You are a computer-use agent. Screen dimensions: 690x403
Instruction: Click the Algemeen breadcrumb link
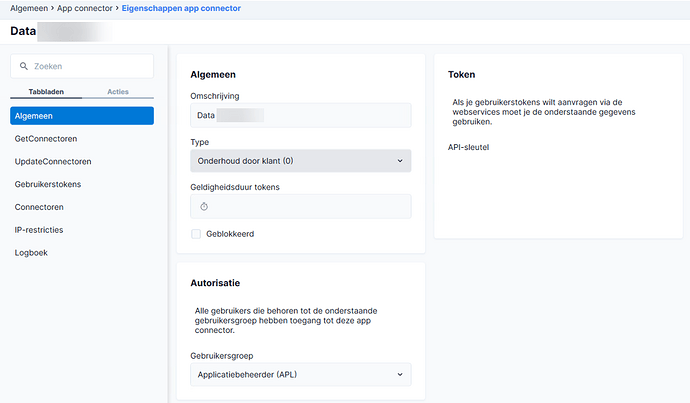click(30, 8)
